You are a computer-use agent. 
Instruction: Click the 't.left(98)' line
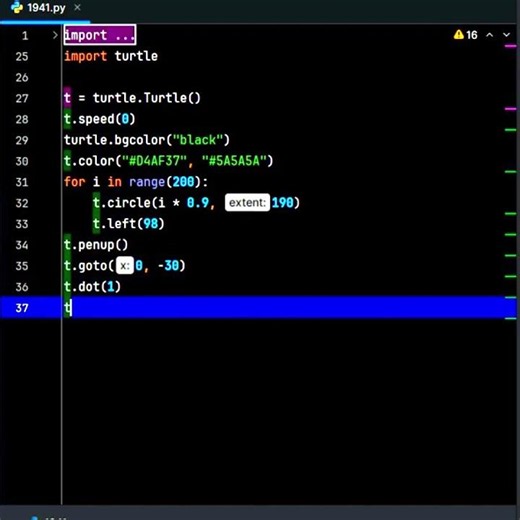pos(129,224)
